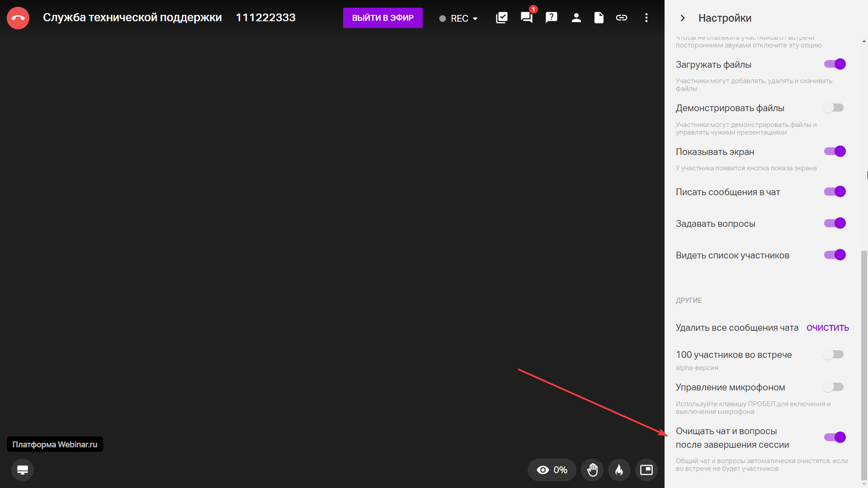Toggle the Показывать экран switch
The height and width of the screenshot is (488, 868).
tap(835, 151)
